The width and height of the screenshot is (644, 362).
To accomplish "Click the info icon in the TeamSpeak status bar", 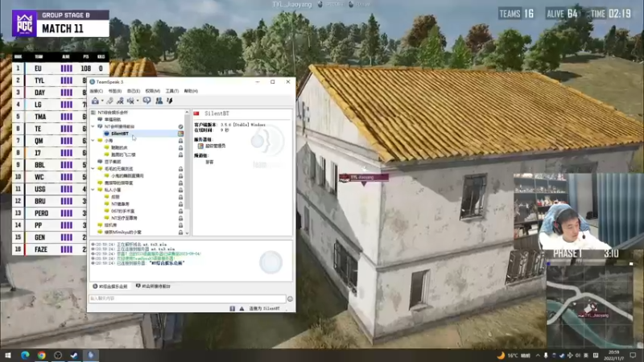I will pyautogui.click(x=233, y=308).
